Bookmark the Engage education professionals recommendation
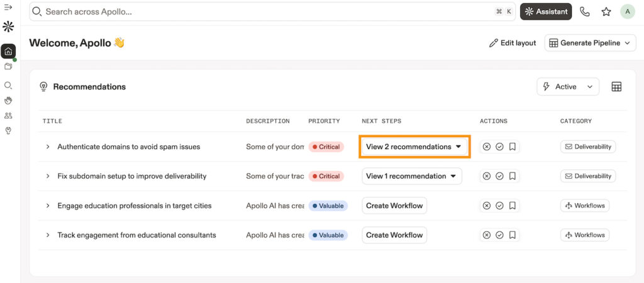 [x=512, y=206]
